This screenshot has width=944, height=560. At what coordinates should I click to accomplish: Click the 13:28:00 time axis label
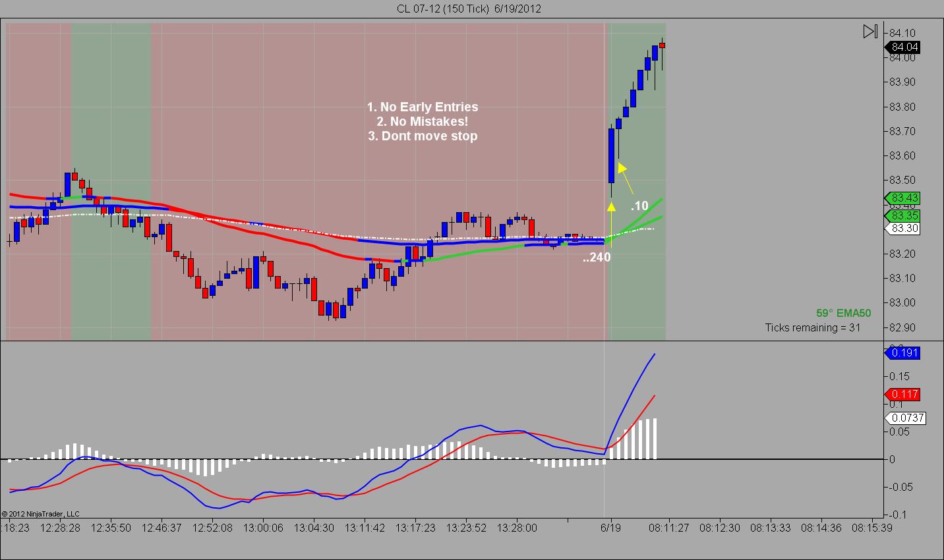click(x=517, y=528)
